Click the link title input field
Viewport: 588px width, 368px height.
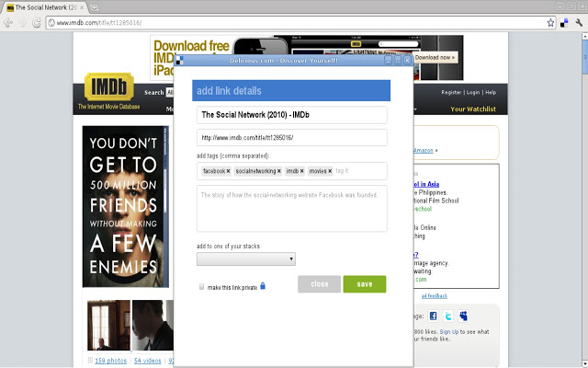click(292, 115)
